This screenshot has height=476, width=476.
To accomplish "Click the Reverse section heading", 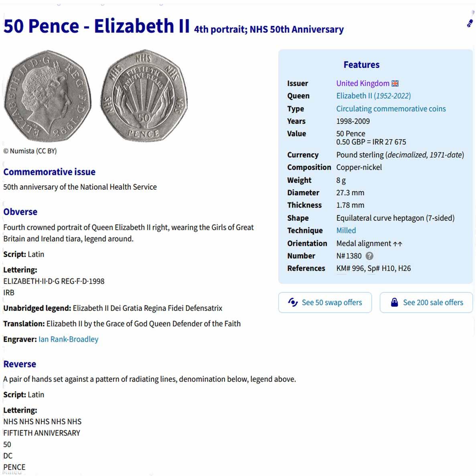I will coord(20,364).
